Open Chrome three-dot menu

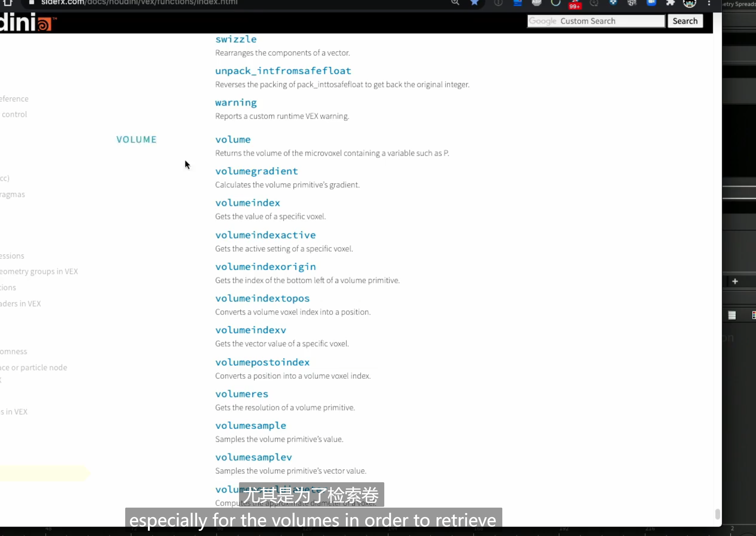(709, 3)
